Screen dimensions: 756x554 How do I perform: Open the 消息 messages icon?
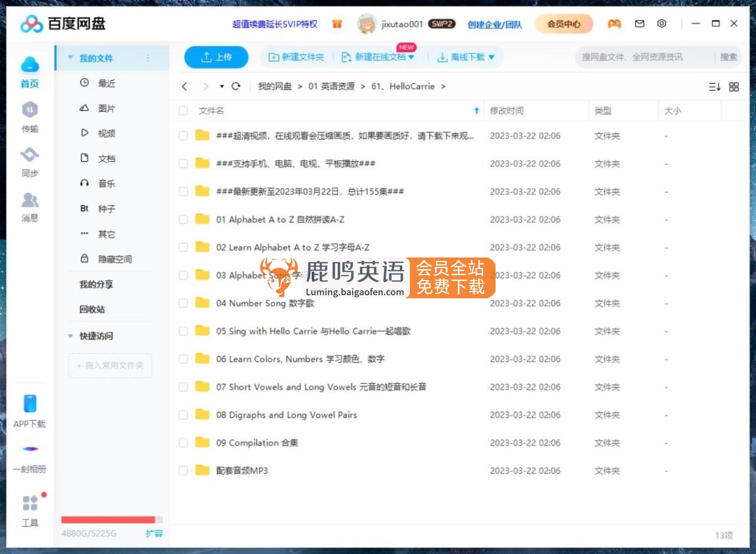tap(30, 201)
